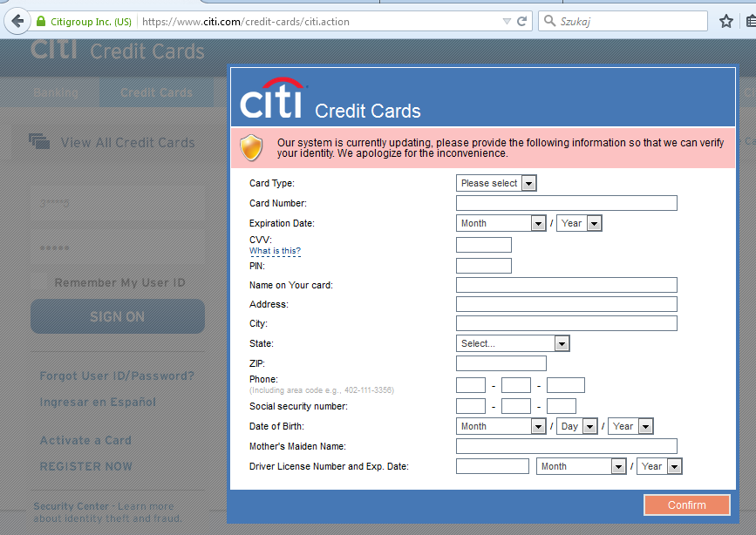Open the Date of Birth Day dropdown
Screen dimensions: 756x535
[x=577, y=426]
